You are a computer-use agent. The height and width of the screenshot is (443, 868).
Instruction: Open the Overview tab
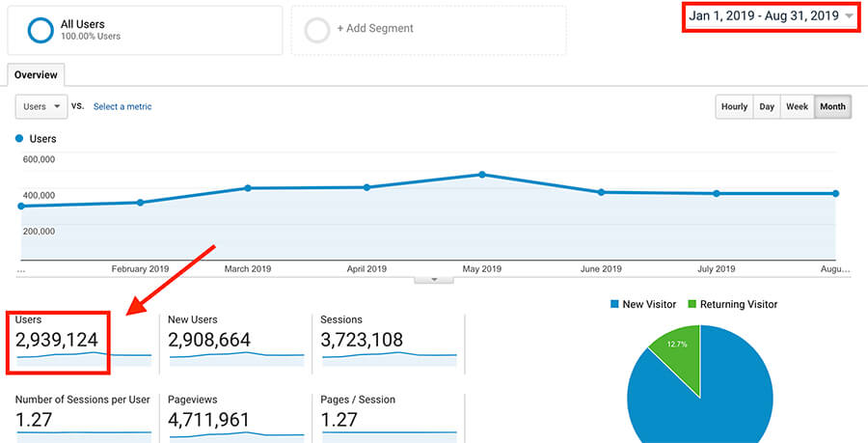coord(36,74)
